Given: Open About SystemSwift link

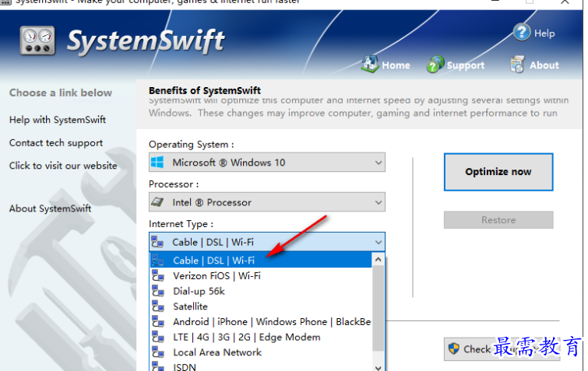Looking at the screenshot, I should point(51,208).
